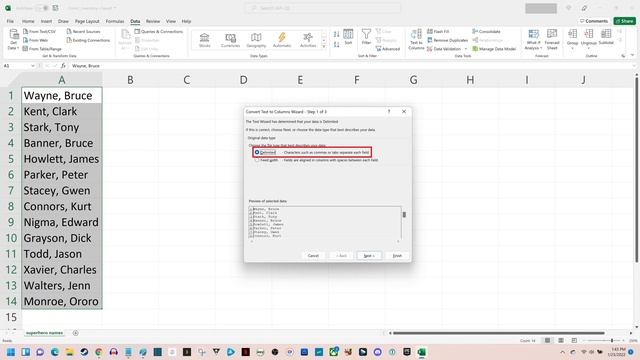Switch to the Review tab
The width and height of the screenshot is (640, 360).
tap(153, 21)
